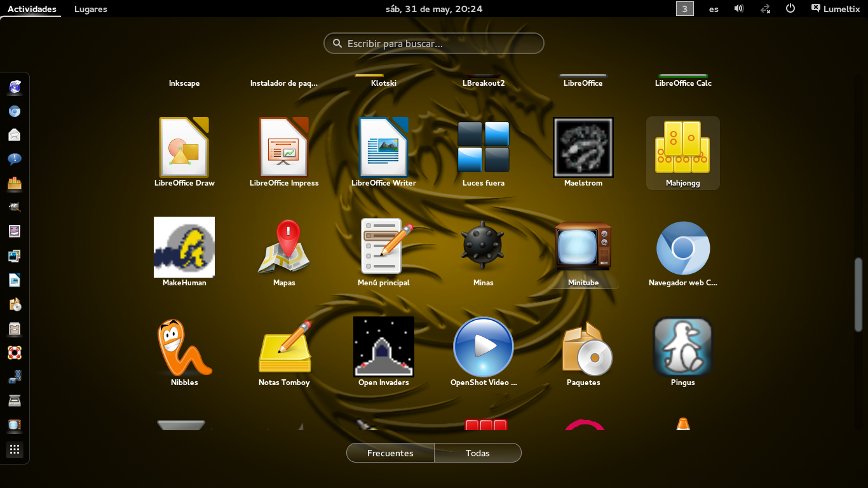Expand the Lumeltix user menu
Screen dimensions: 868x488
pyautogui.click(x=835, y=9)
